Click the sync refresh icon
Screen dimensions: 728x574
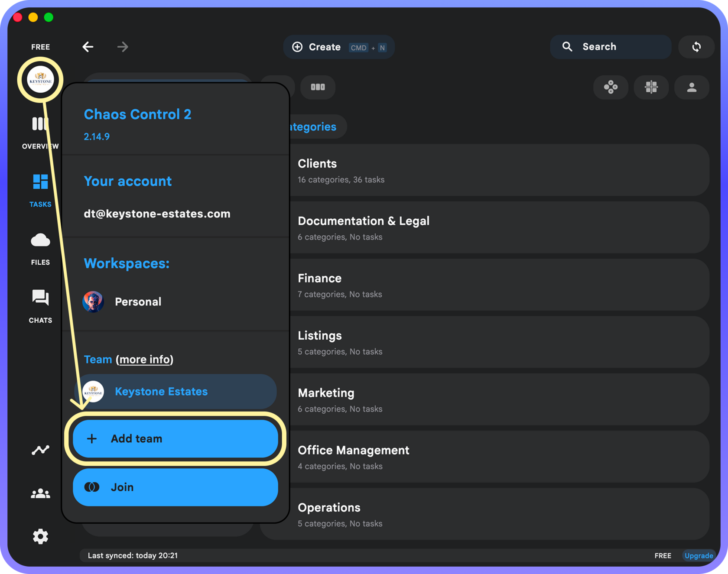pyautogui.click(x=696, y=47)
